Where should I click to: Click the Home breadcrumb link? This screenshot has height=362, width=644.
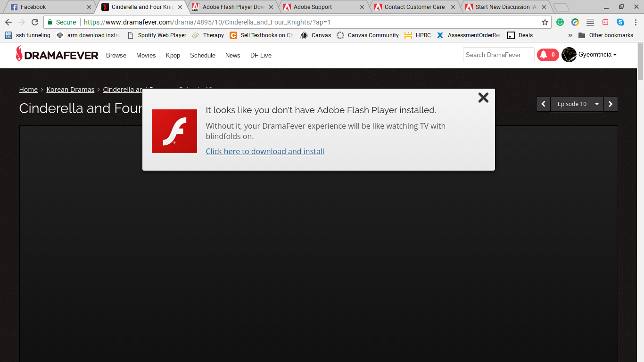(28, 90)
